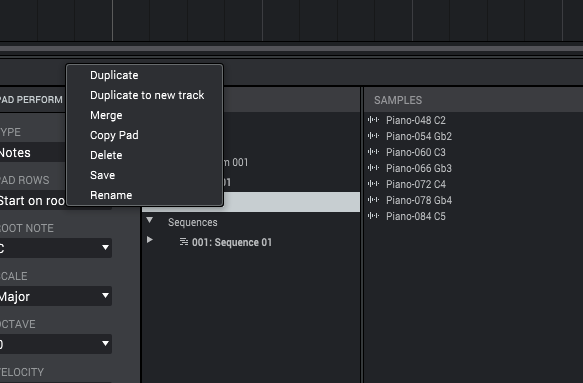Collapse the Sequences tree section
Viewport: 583px width, 383px height.
[x=149, y=220]
